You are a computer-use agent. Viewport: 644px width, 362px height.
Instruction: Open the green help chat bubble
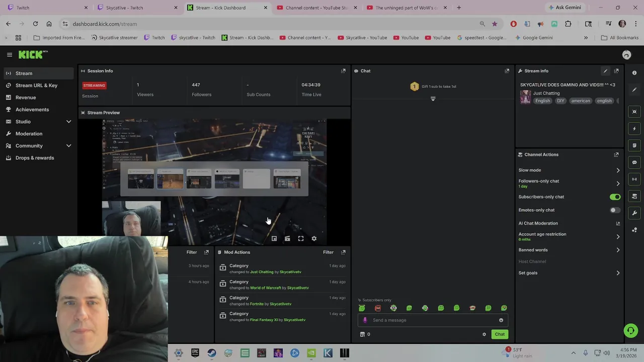(630, 330)
